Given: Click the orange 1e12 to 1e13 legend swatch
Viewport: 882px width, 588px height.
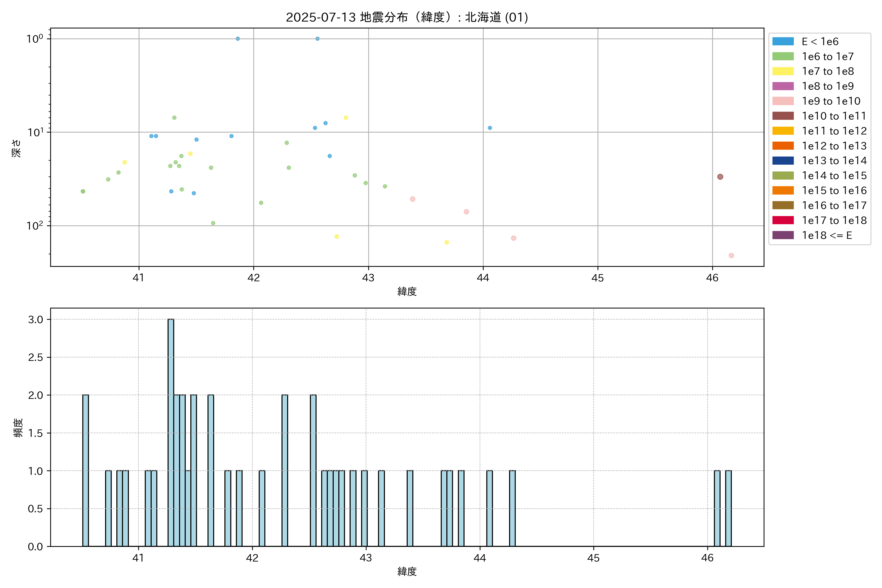Looking at the screenshot, I should (x=783, y=146).
